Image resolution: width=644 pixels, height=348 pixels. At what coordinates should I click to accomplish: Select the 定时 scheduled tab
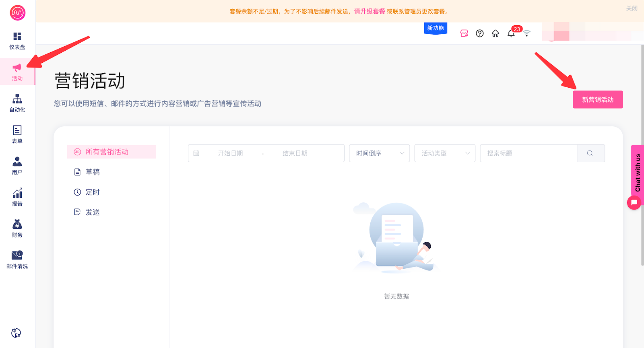point(93,192)
